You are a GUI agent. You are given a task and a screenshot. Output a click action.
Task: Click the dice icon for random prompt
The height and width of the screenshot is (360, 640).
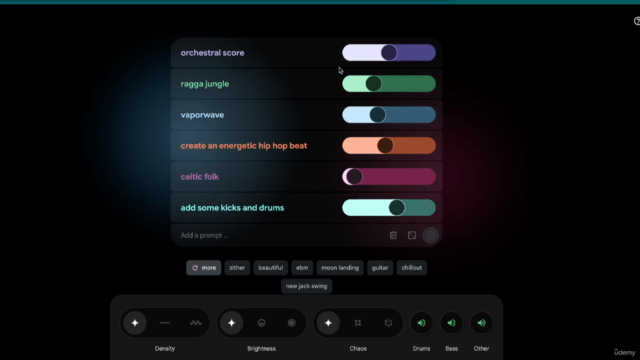click(412, 235)
